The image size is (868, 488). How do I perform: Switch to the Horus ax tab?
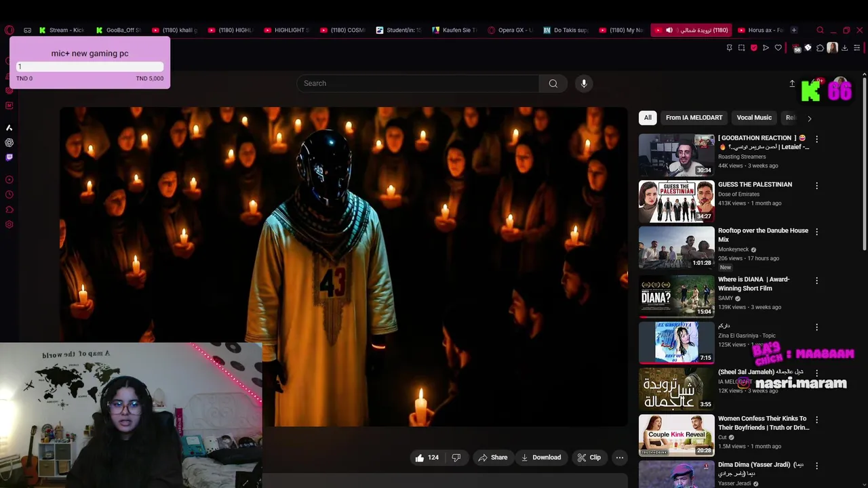[x=761, y=30]
